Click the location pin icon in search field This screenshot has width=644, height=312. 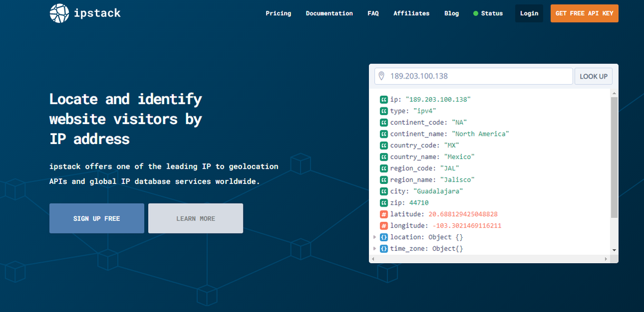[x=381, y=76]
